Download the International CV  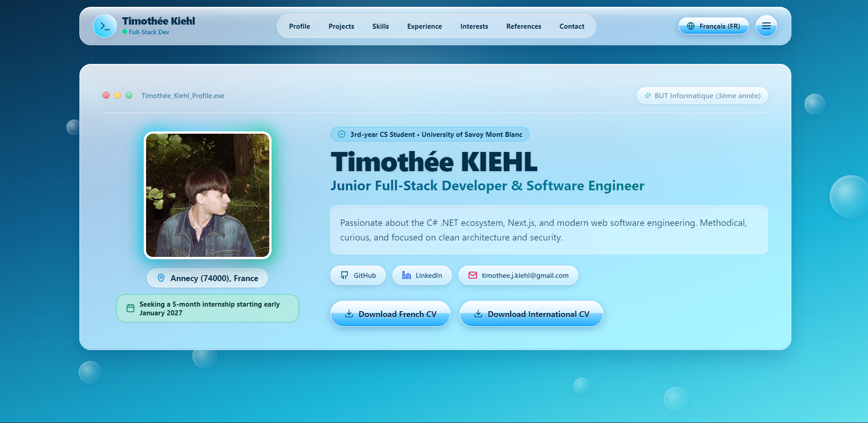click(531, 314)
